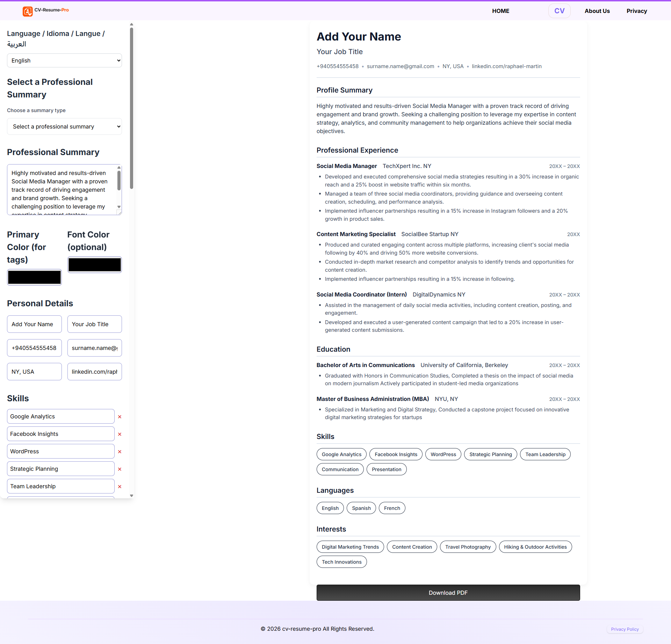Image resolution: width=671 pixels, height=644 pixels.
Task: Click the Spanish language tag in preview
Action: (x=361, y=508)
